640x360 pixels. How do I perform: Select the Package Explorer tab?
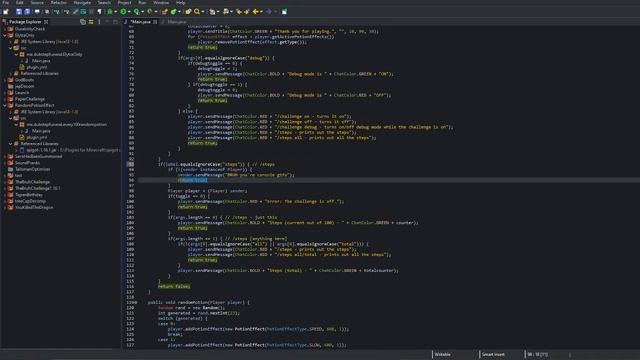click(x=25, y=22)
